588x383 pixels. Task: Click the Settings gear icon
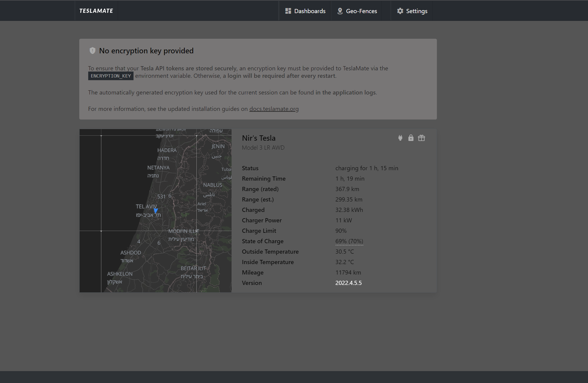coord(400,11)
